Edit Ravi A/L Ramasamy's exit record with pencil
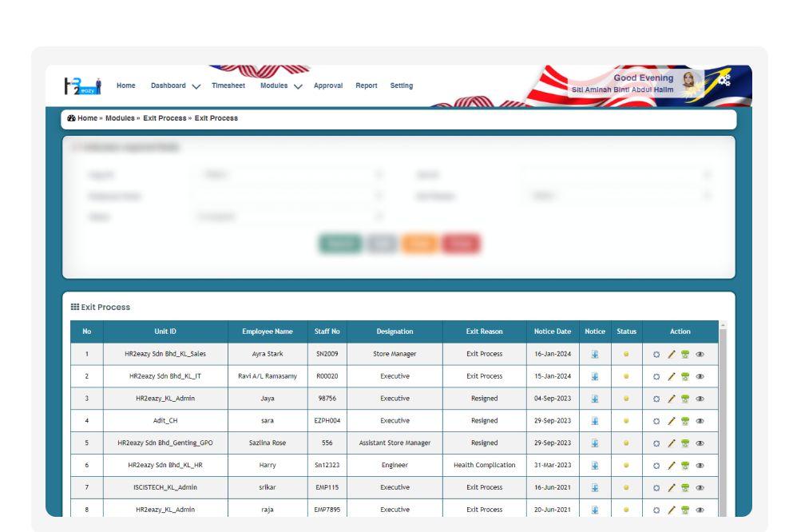 [672, 376]
